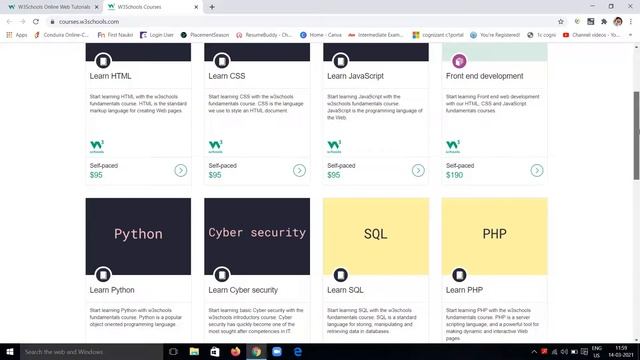Open the Learn CSS course title
The height and width of the screenshot is (360, 640).
[227, 76]
